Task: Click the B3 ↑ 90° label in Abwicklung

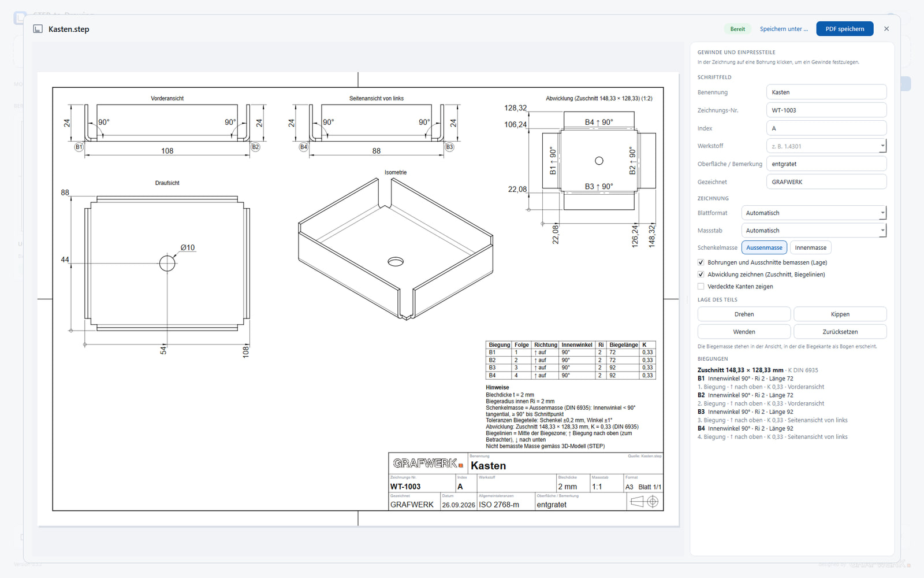Action: 599,187
